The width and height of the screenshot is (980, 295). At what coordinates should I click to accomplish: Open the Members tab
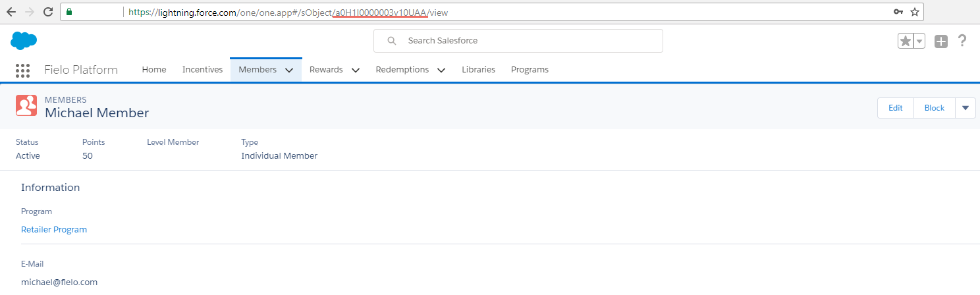[258, 70]
